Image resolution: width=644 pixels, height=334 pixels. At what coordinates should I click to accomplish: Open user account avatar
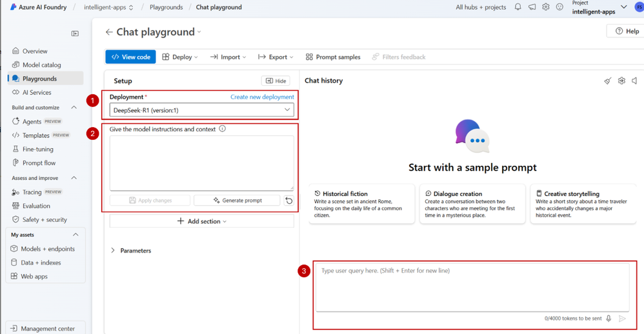pyautogui.click(x=639, y=7)
